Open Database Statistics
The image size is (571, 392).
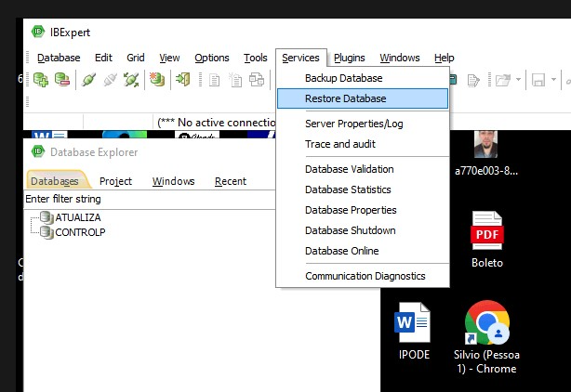[x=363, y=189]
